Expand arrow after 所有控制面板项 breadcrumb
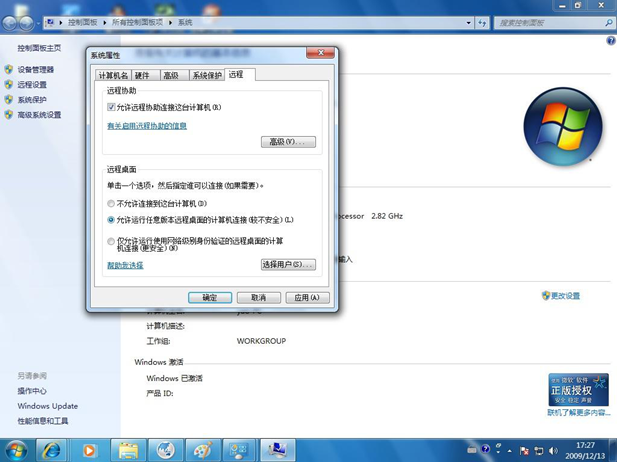 coord(171,23)
